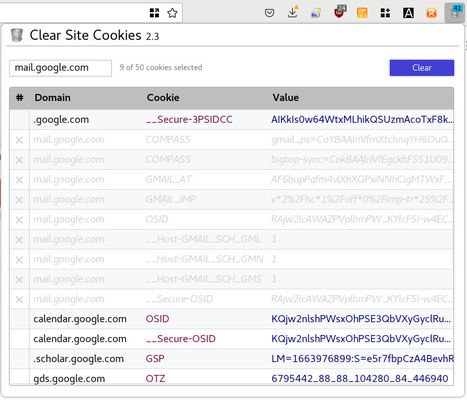Click the QR-code grid icon in address bar
Screen dimensions: 467x400
pyautogui.click(x=154, y=13)
